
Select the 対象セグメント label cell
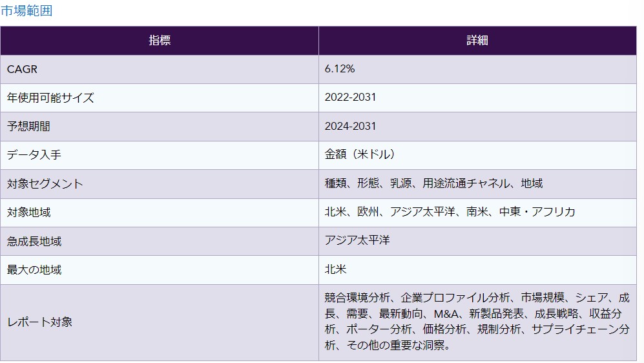[x=45, y=184]
